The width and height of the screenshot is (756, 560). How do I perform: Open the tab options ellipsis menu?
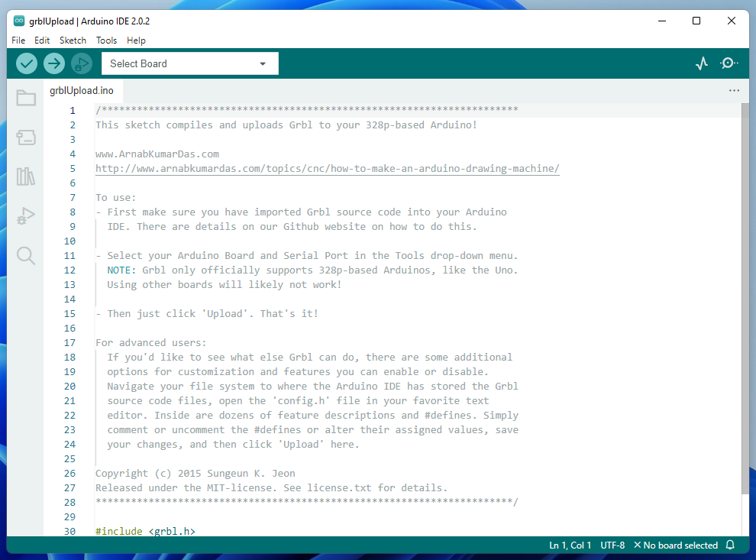[734, 90]
